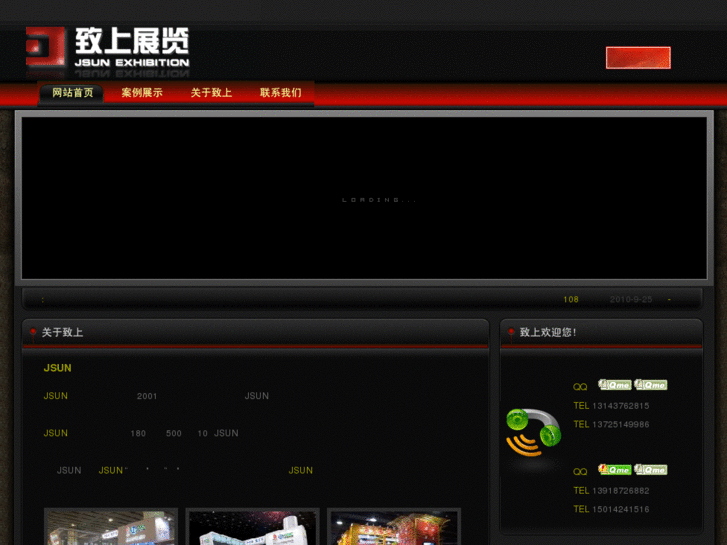The width and height of the screenshot is (727, 545).
Task: Click phone number 13918726882
Action: pos(620,491)
